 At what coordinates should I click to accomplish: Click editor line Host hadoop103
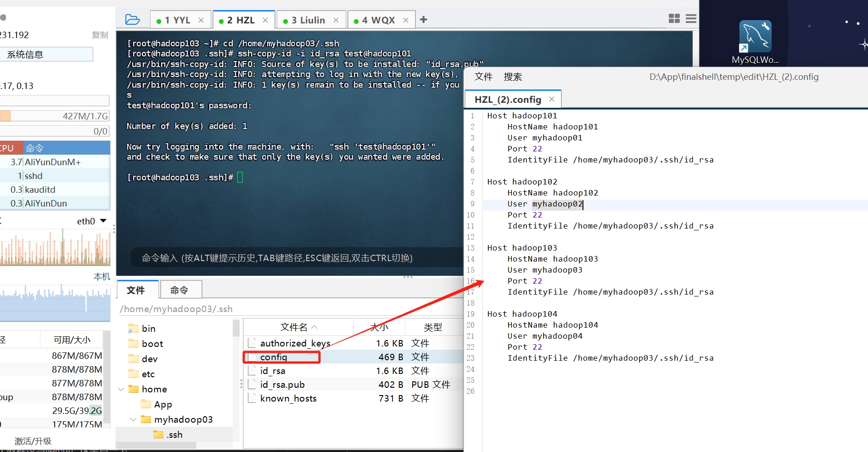tap(522, 248)
